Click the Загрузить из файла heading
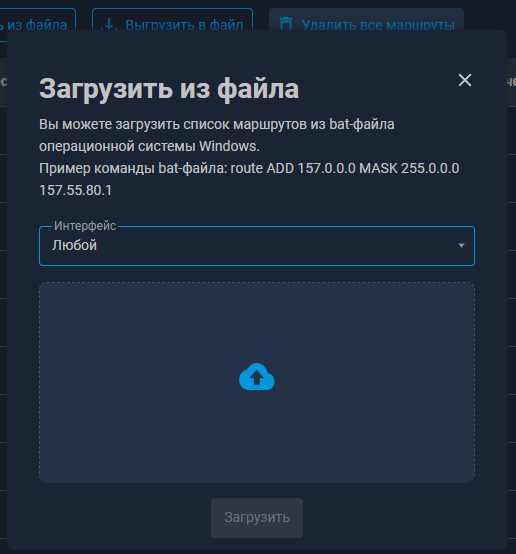Viewport: 516px width, 554px height. tap(169, 89)
